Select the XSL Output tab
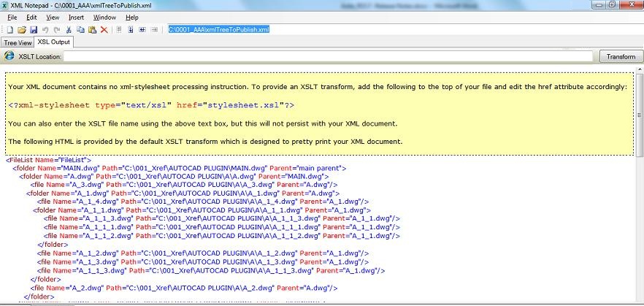Screen dimensions: 644x306 pyautogui.click(x=54, y=42)
